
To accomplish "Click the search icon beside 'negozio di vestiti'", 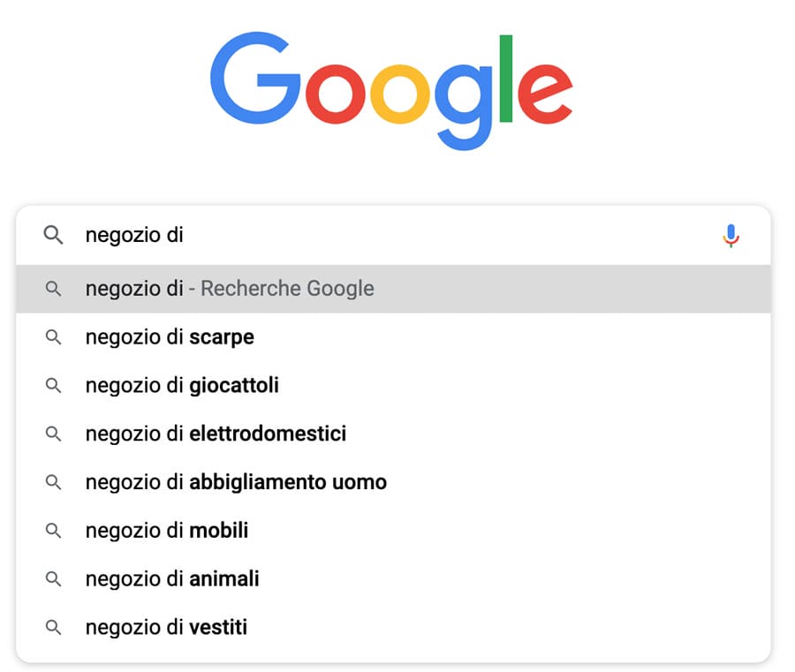I will click(53, 627).
